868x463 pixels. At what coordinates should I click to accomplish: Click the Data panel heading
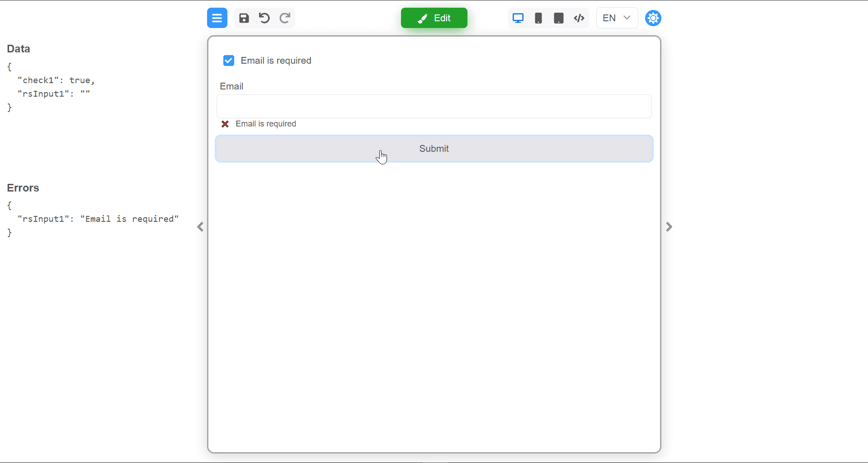19,49
